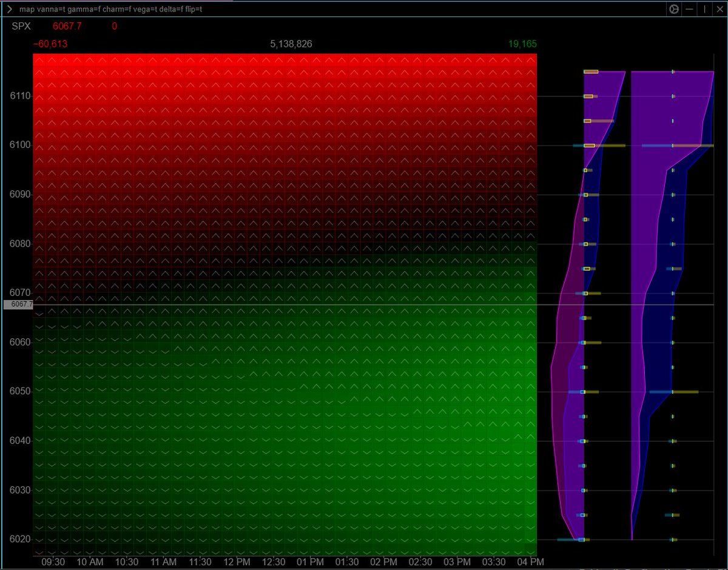This screenshot has width=728, height=570.
Task: Click the 6060 price axis label
Action: pyautogui.click(x=20, y=342)
